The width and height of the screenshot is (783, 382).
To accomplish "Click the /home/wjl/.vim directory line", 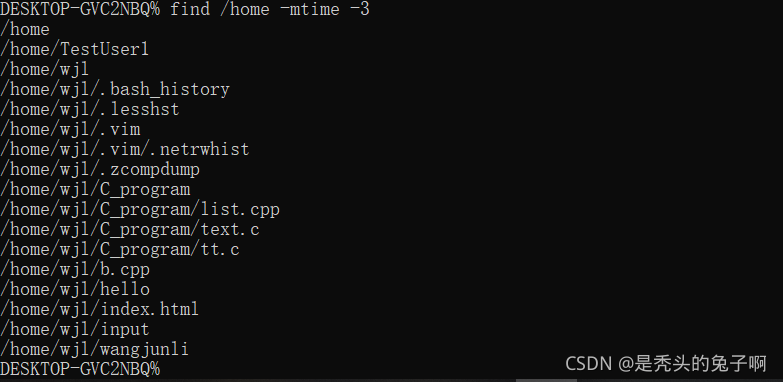I will (70, 129).
